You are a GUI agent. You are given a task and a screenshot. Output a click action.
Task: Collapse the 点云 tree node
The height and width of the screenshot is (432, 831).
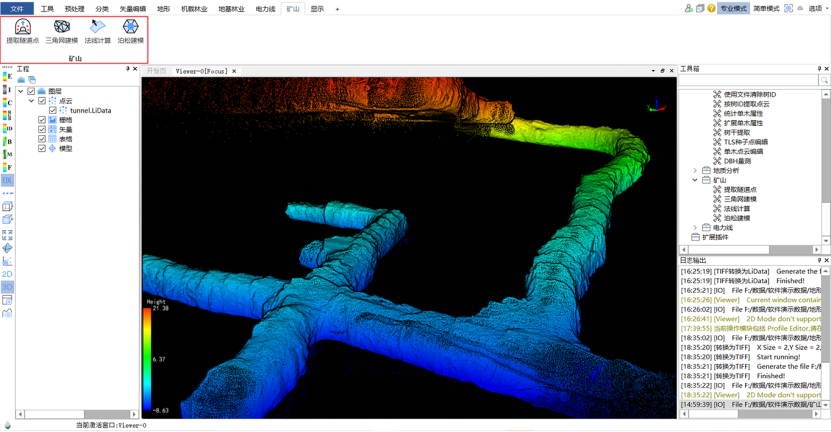click(31, 101)
